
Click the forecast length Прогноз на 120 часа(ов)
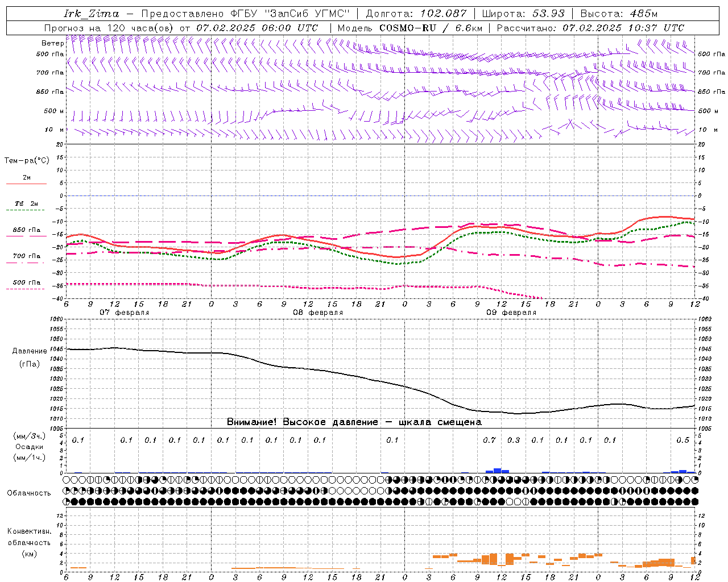[109, 28]
